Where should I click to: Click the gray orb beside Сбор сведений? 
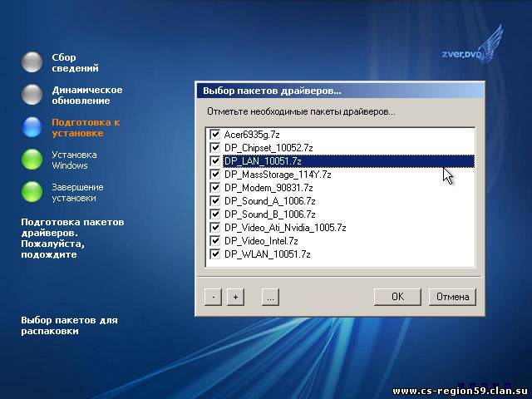coord(32,62)
